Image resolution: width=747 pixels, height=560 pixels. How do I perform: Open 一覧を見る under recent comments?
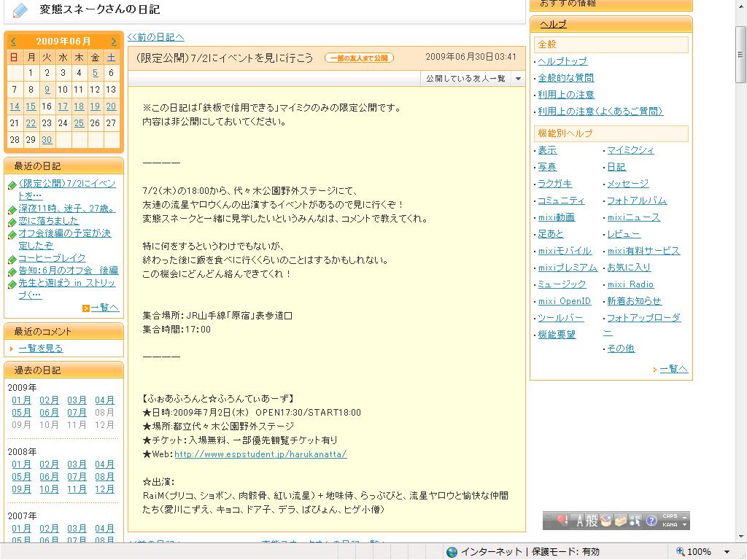[x=41, y=349]
